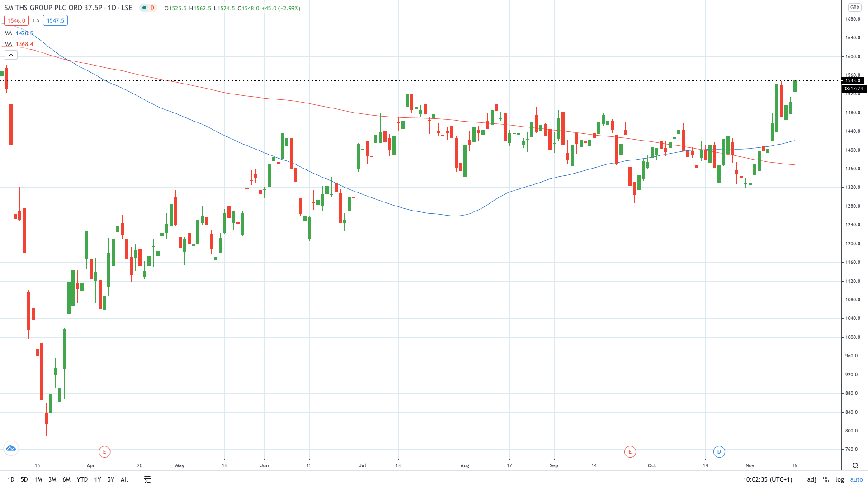Click the change value +45.0 (+2.99%)
Screen dimensions: 868x488
281,8
